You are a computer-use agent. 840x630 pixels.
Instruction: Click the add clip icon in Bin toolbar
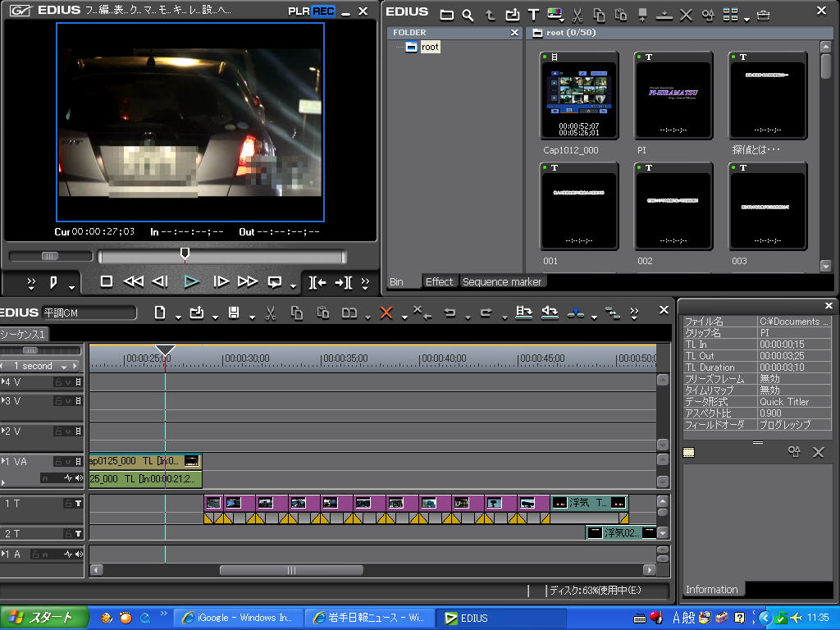coord(512,15)
